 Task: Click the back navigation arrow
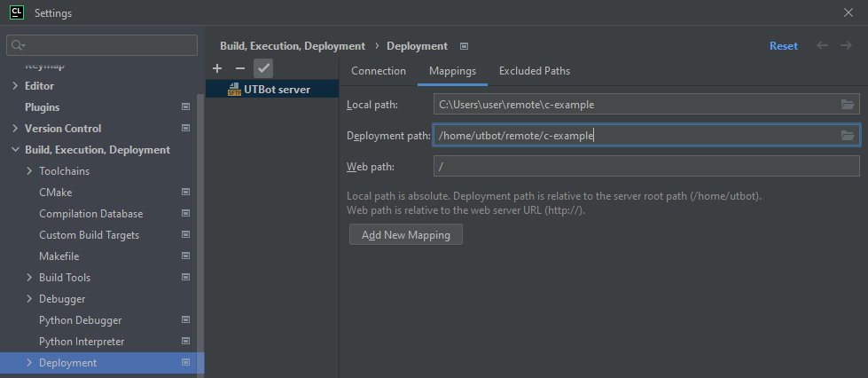pyautogui.click(x=822, y=46)
